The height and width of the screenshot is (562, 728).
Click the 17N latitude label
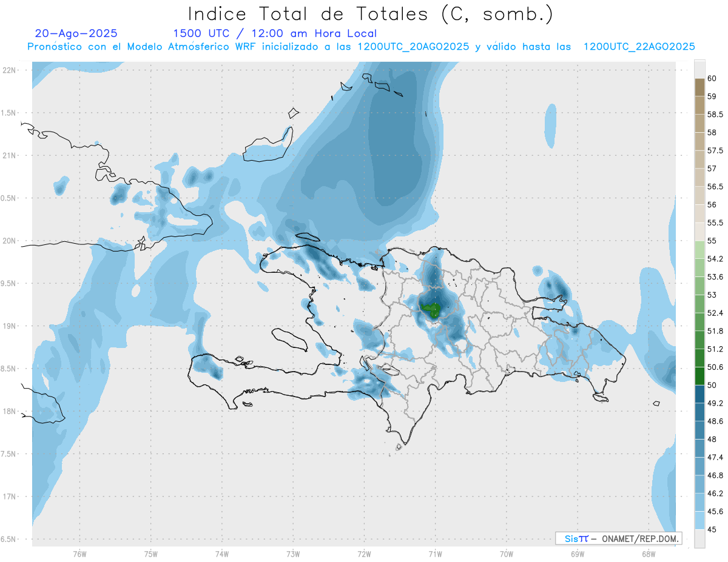pyautogui.click(x=10, y=497)
